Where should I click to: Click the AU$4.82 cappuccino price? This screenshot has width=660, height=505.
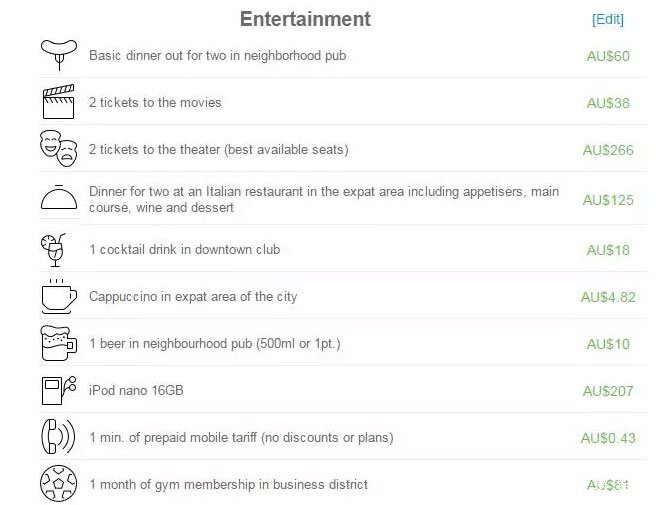pyautogui.click(x=608, y=297)
